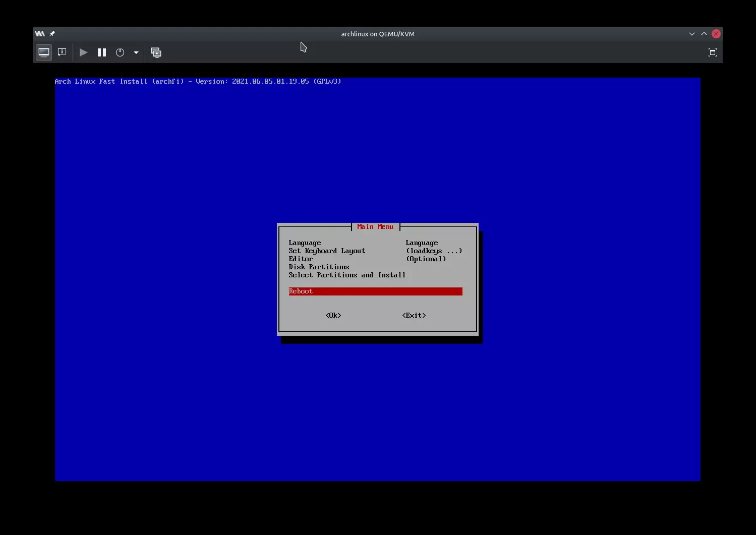Select Language in the Main Menu
The image size is (756, 535).
click(x=305, y=243)
